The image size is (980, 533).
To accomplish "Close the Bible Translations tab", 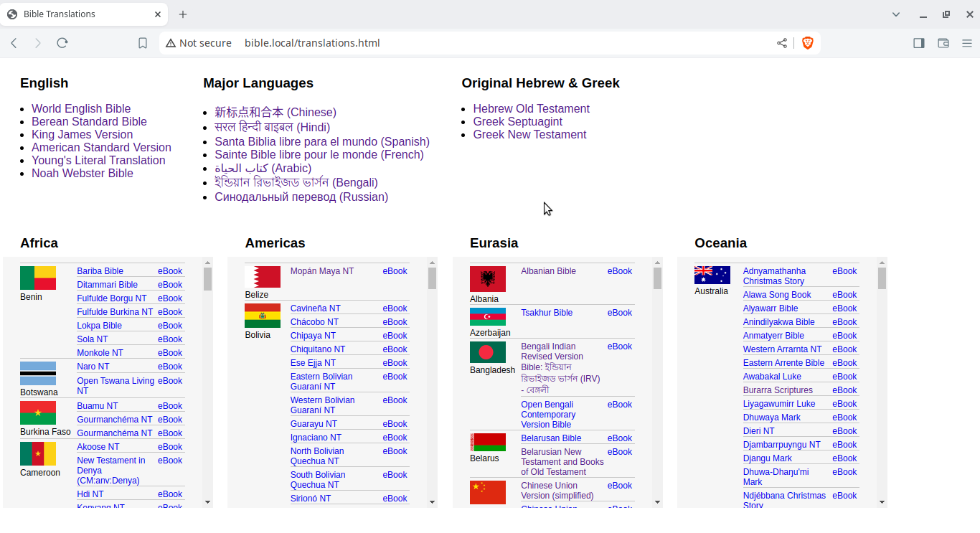I will click(158, 14).
